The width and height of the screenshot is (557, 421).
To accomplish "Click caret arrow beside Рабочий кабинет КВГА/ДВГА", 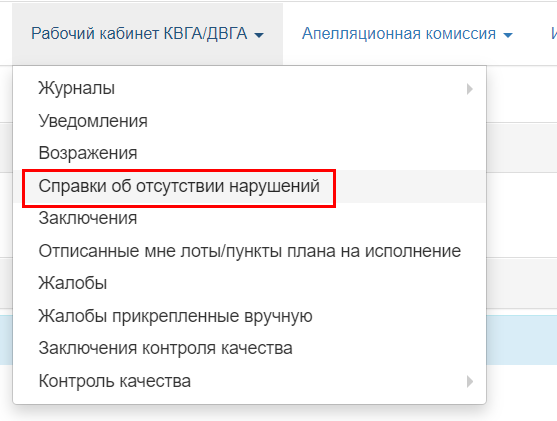I will click(x=259, y=35).
